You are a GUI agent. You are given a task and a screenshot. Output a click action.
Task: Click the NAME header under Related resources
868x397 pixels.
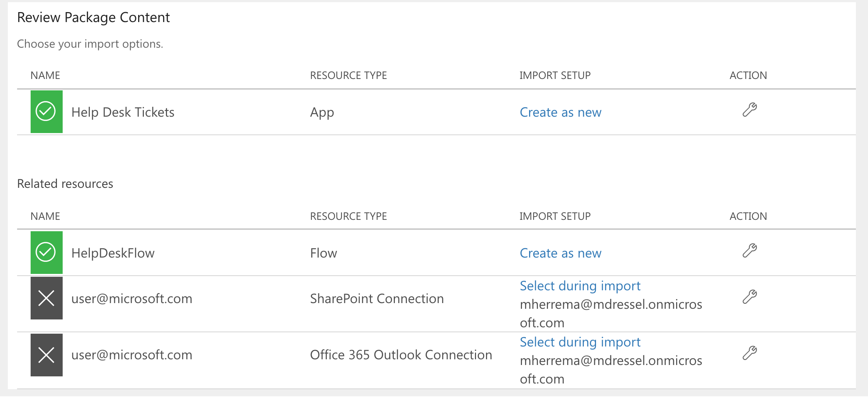coord(45,216)
